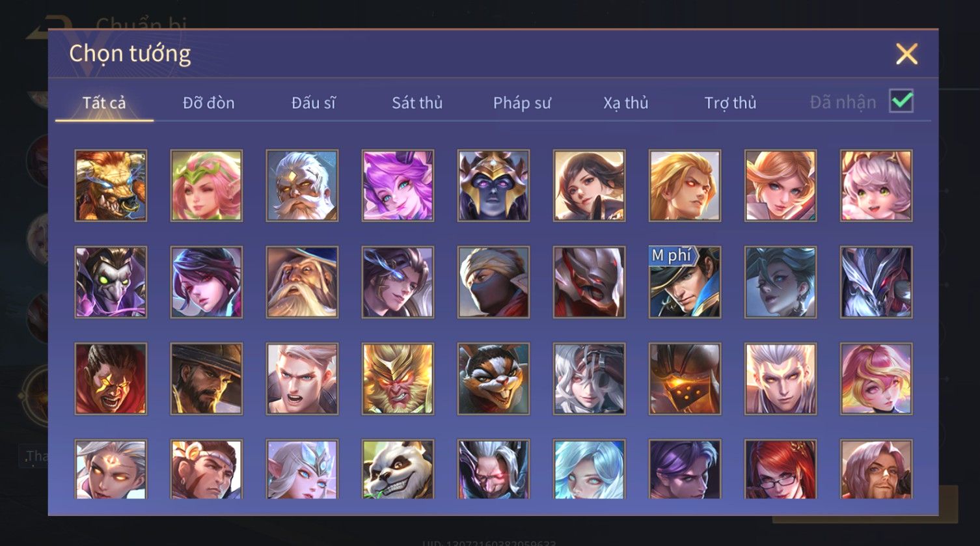Select the golden bull hero portrait

[x=111, y=185]
